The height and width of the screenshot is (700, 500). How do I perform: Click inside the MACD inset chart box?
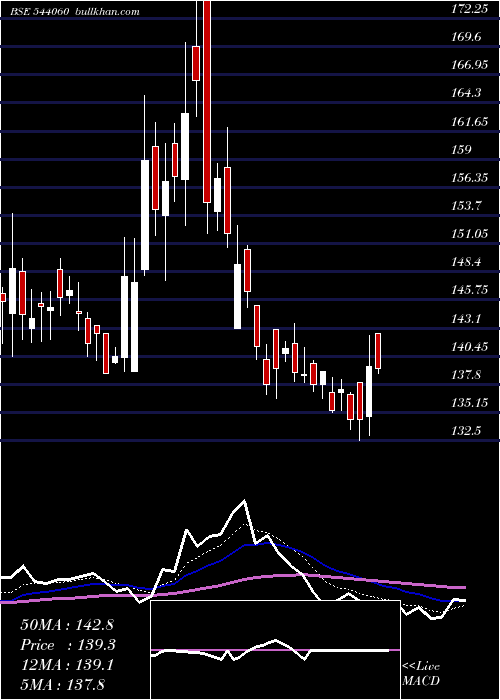[x=275, y=650]
